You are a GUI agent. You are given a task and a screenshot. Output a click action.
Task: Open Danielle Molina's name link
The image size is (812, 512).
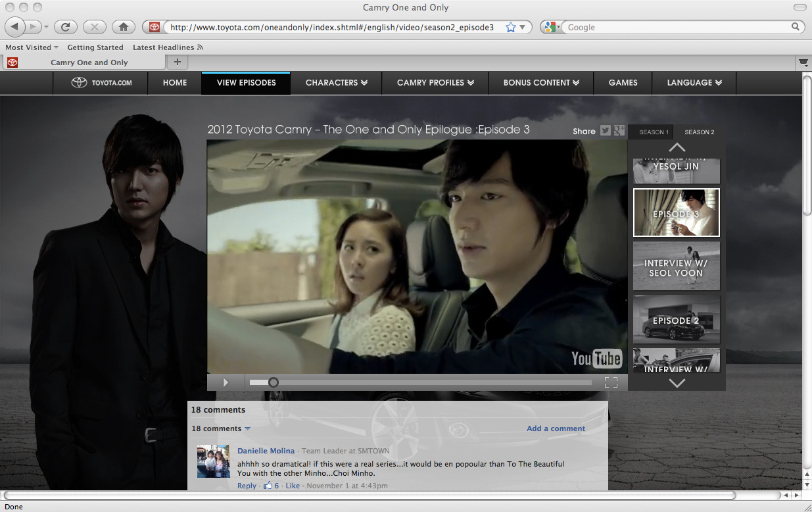pos(266,451)
